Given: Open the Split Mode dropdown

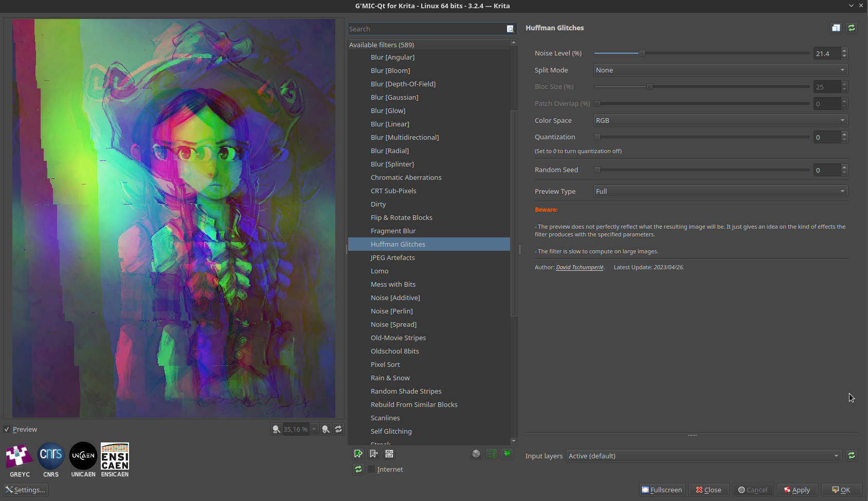Looking at the screenshot, I should [x=720, y=70].
